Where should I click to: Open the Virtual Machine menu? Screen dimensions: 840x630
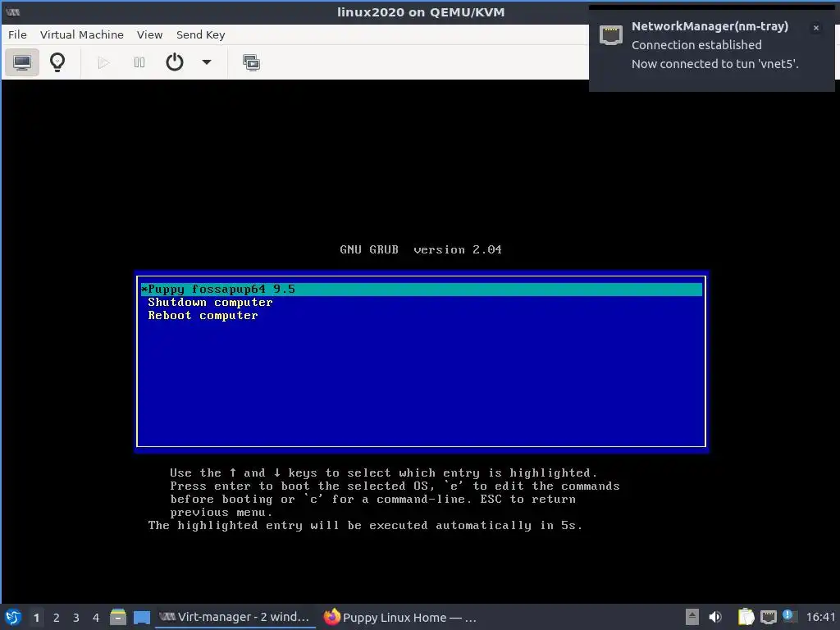(82, 34)
